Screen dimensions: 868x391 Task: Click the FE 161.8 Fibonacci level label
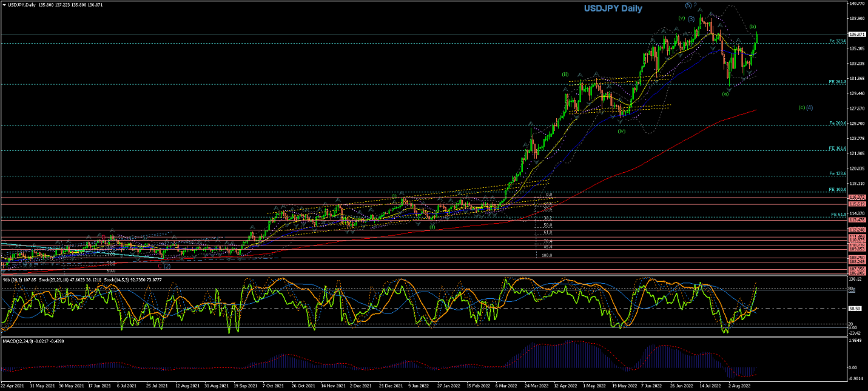tap(838, 149)
